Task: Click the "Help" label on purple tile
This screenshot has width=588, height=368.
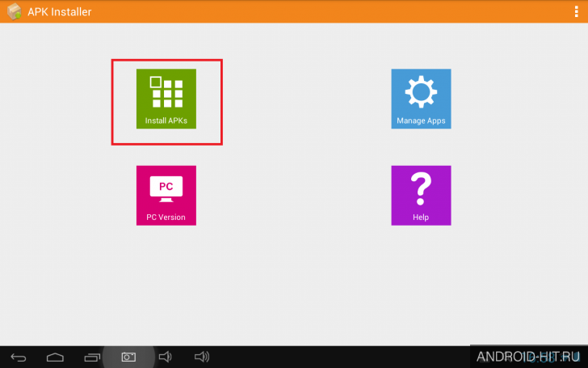Action: (x=421, y=217)
